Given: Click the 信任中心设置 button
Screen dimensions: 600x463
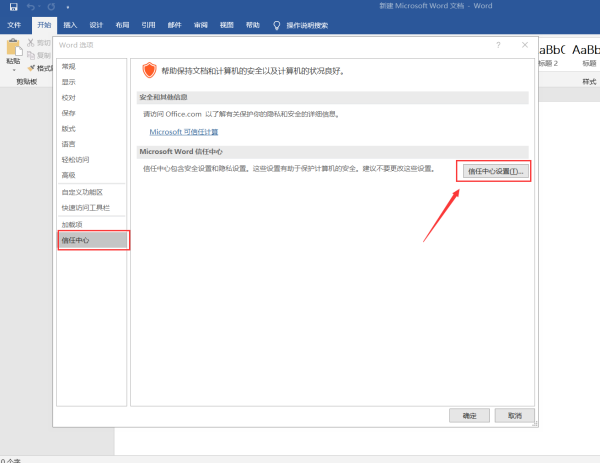Looking at the screenshot, I should click(x=493, y=171).
